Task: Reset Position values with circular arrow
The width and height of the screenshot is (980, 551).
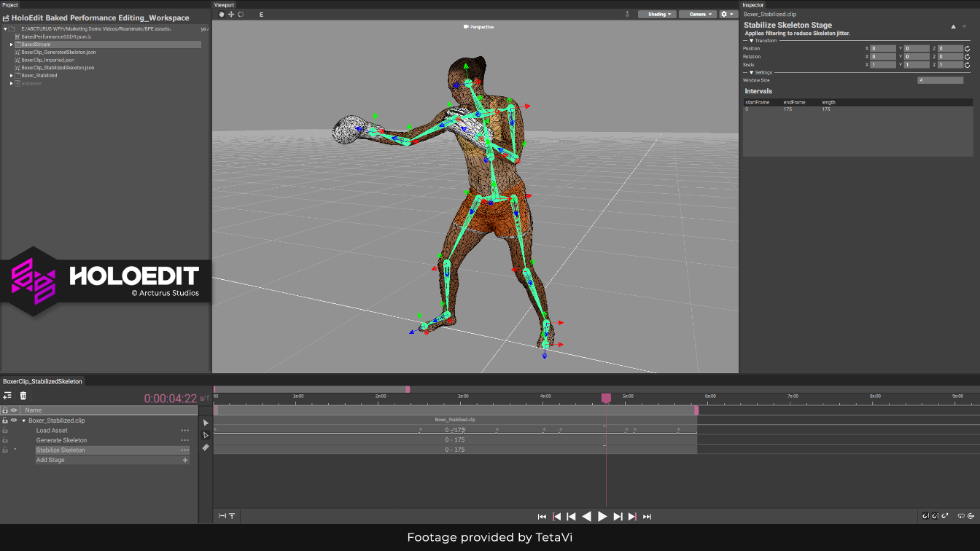Action: (x=967, y=49)
